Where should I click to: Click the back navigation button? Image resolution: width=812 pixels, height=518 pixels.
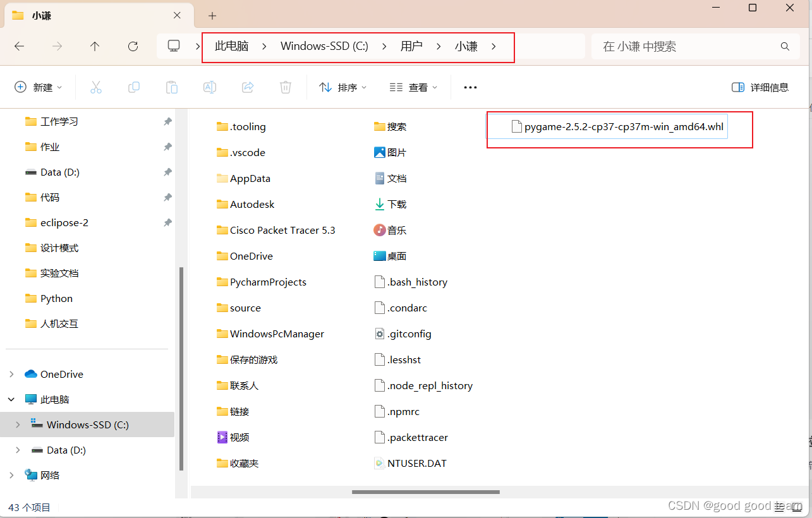(x=19, y=45)
